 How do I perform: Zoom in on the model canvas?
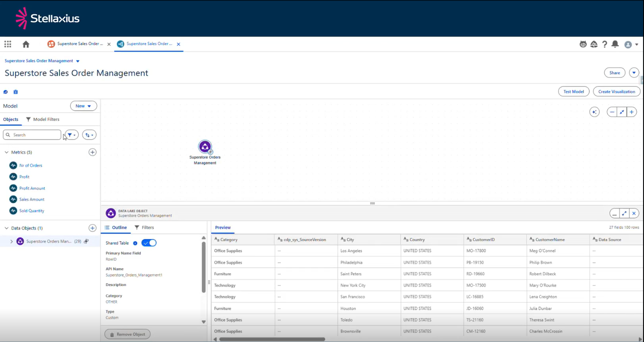[x=631, y=112]
